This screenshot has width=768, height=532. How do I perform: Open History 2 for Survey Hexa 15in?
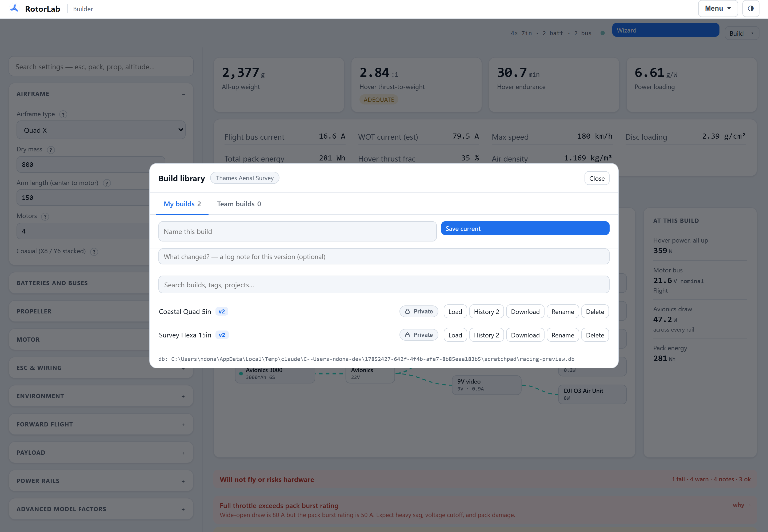click(486, 335)
